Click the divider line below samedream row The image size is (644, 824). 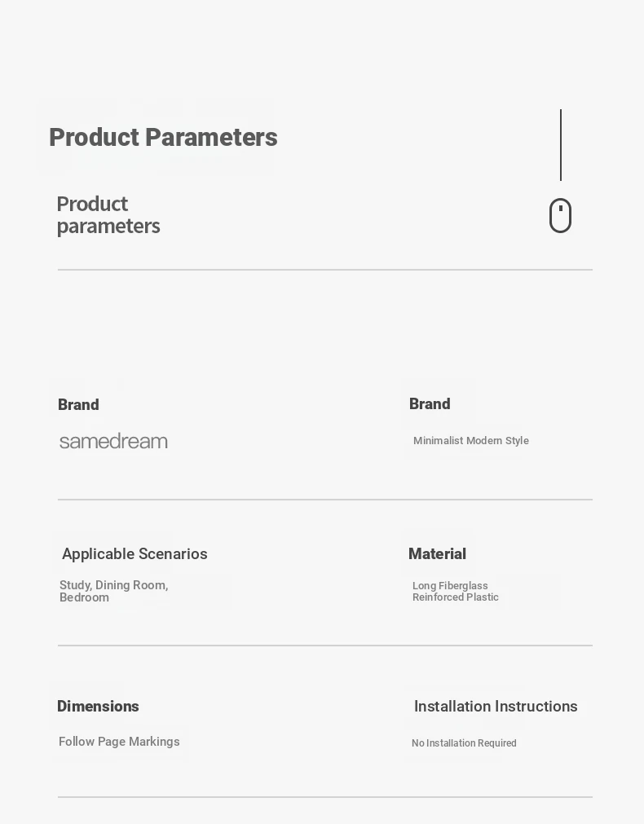(325, 500)
